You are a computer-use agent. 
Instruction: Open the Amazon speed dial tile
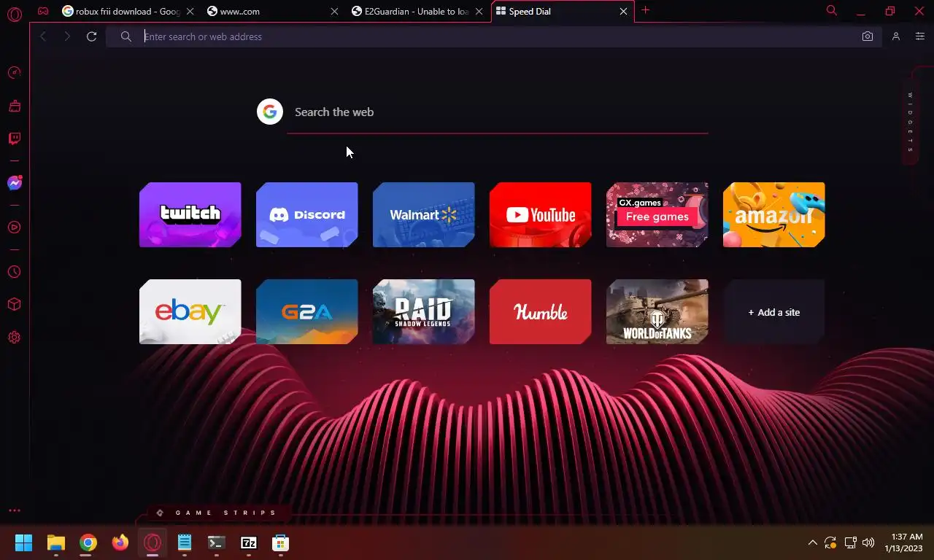click(774, 214)
